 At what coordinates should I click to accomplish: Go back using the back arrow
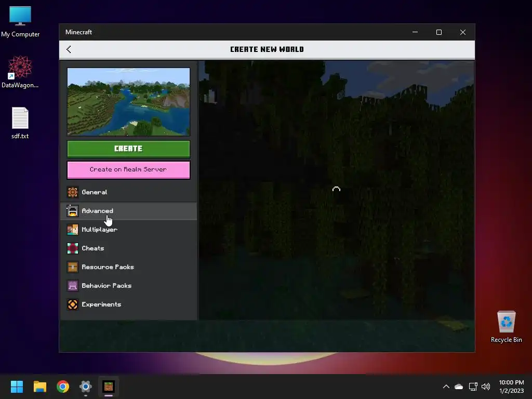coord(69,49)
